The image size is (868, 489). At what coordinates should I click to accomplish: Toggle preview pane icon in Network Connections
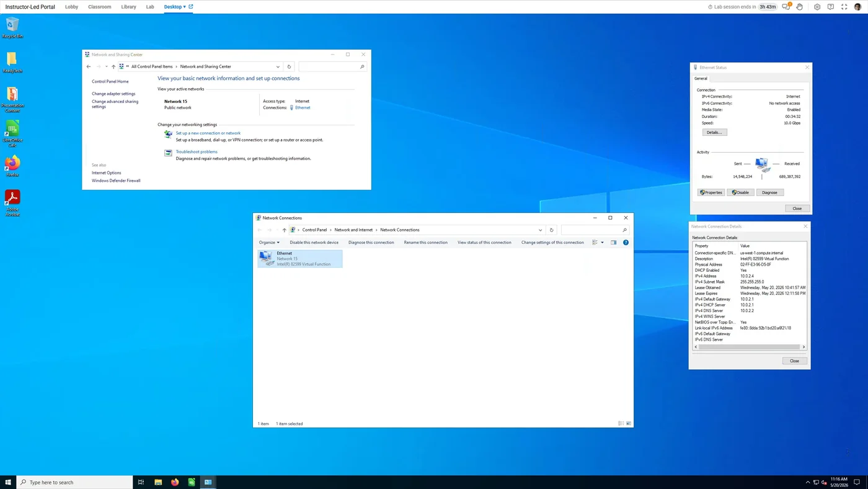(614, 243)
